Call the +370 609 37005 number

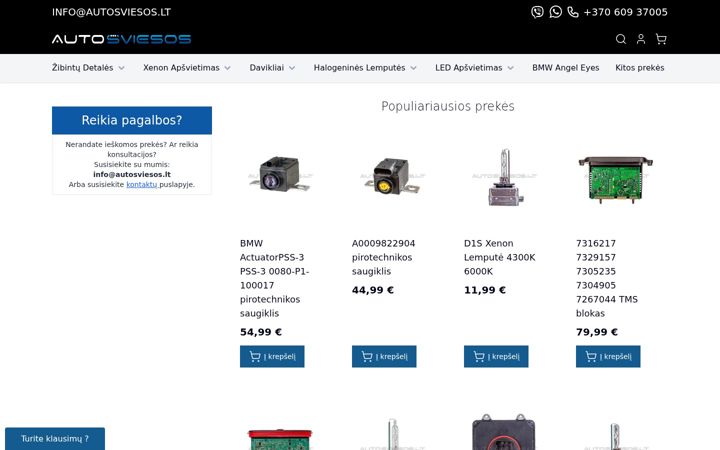pos(625,12)
